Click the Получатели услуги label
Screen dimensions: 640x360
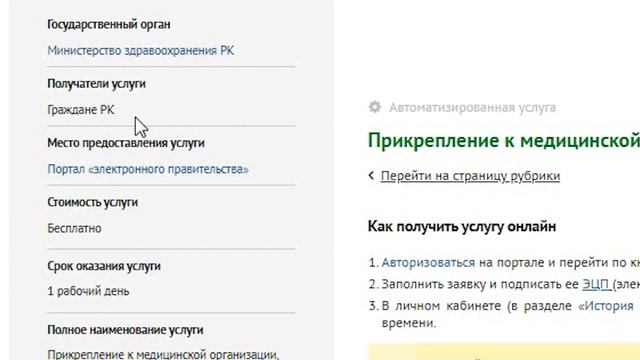click(96, 84)
